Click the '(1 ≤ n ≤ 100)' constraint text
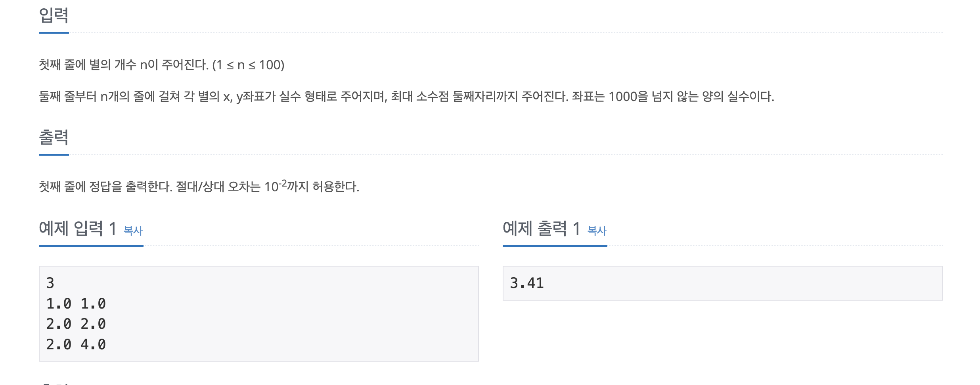The height and width of the screenshot is (385, 980). [x=249, y=65]
